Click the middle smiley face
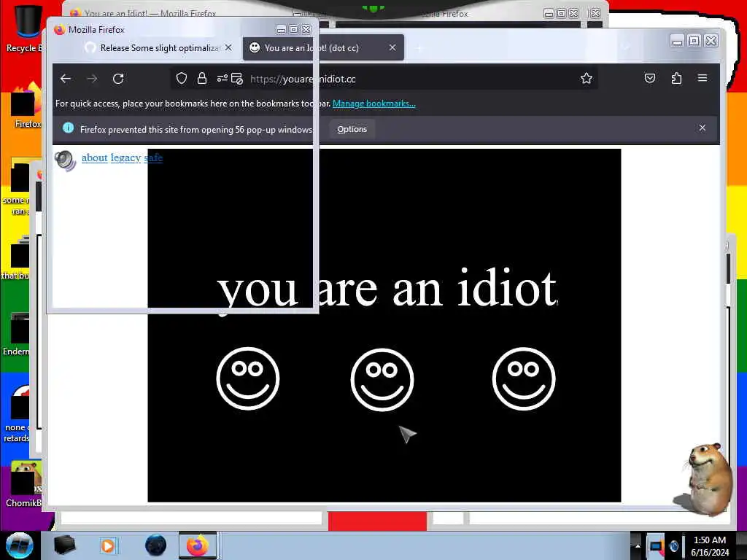Screen dimensions: 747x560 pyautogui.click(x=382, y=379)
